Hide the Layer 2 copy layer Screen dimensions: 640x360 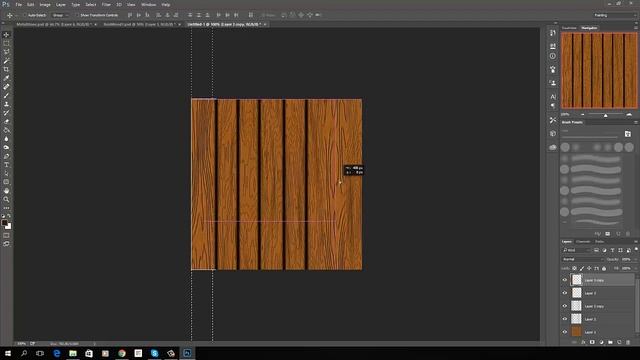564,306
